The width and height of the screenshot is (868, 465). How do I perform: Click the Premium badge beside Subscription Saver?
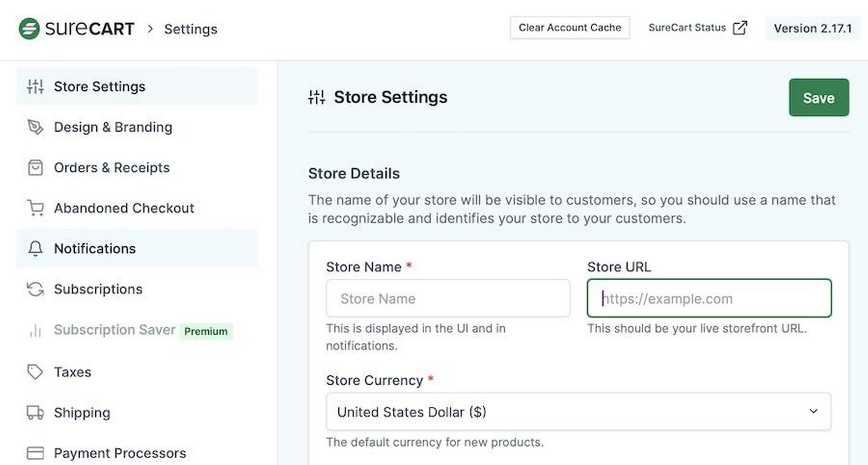click(x=206, y=331)
